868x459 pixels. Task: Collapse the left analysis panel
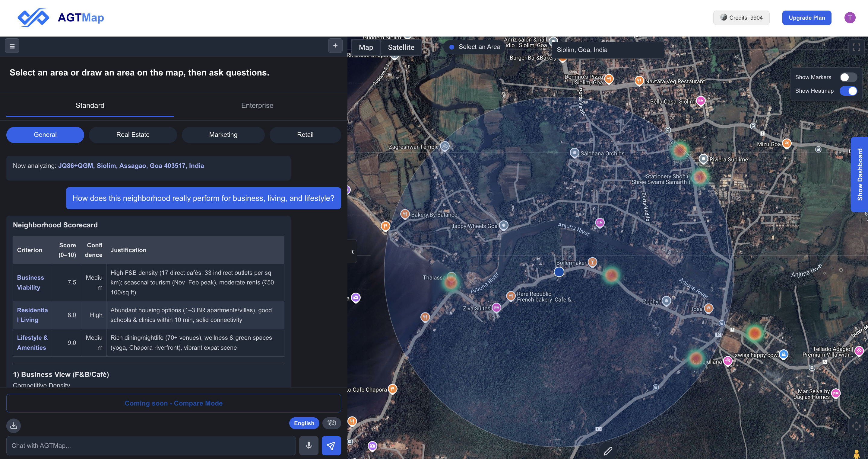tap(352, 251)
